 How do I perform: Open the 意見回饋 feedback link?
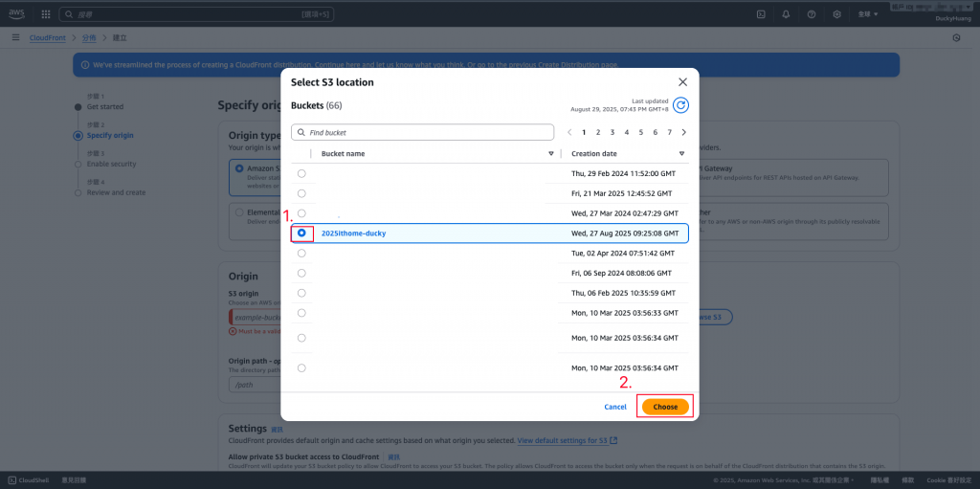[74, 480]
